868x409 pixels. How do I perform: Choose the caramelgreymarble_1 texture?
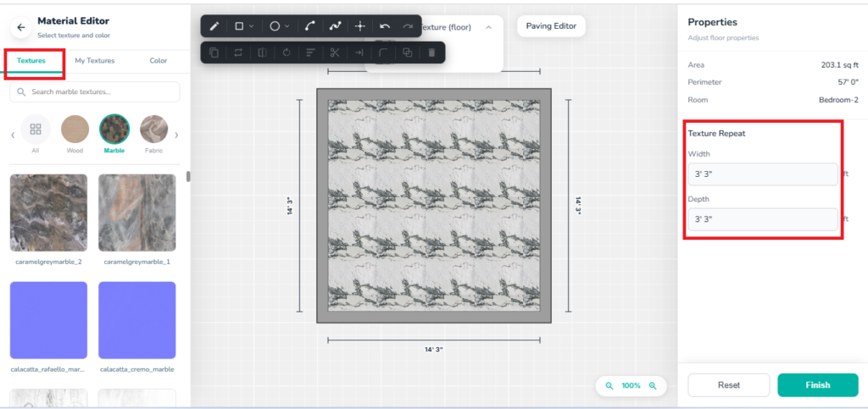pyautogui.click(x=137, y=213)
